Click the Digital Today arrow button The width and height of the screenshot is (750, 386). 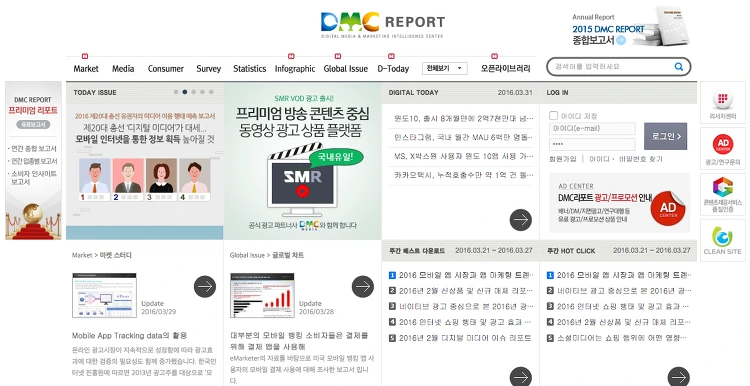[x=520, y=220]
